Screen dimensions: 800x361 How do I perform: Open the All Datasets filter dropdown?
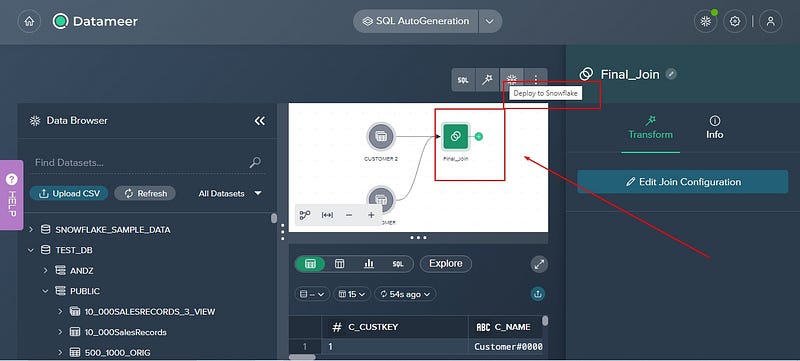point(230,194)
